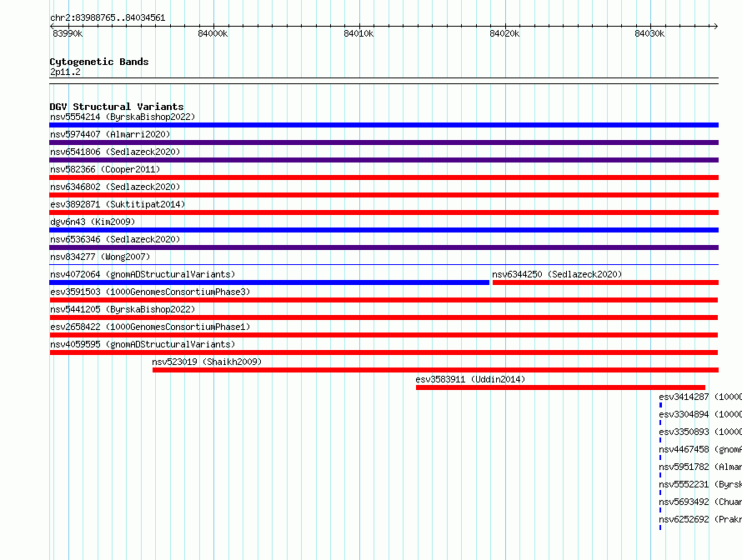Click the 84020k ruler tick label

(504, 33)
